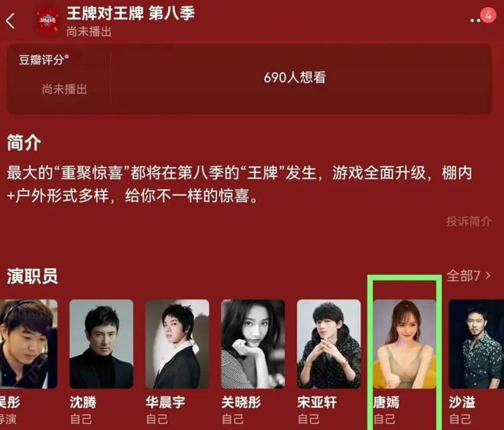This screenshot has height=430, width=504.
Task: Open the director's photo with headphones
Action: point(28,344)
